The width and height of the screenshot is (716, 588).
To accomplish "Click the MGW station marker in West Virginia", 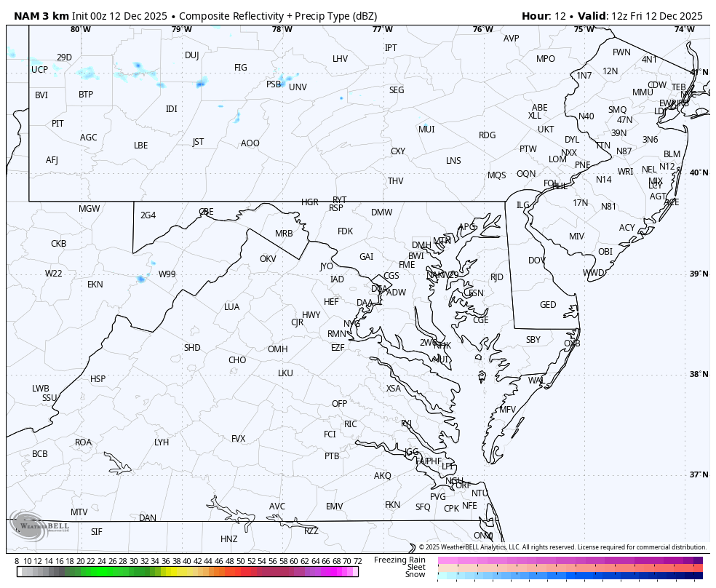I will tap(89, 208).
